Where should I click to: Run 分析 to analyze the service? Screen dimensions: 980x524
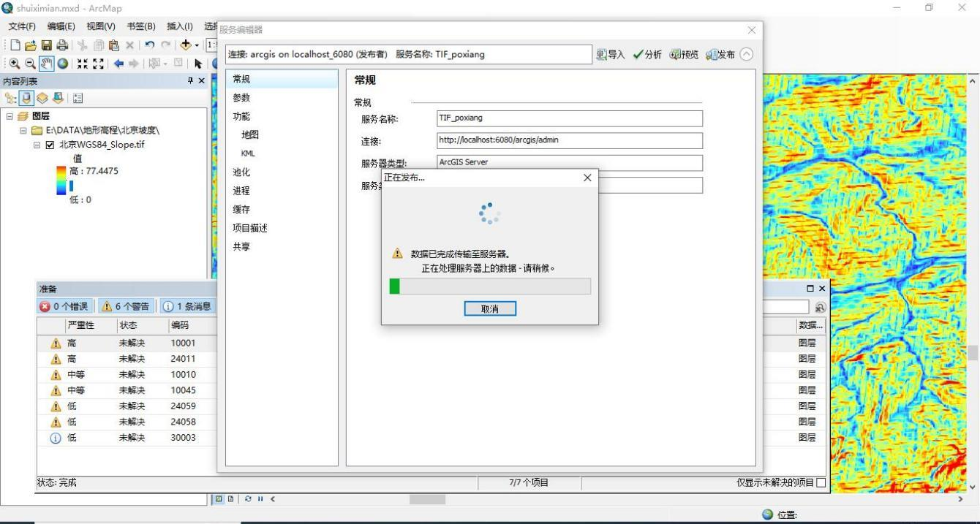coord(647,54)
